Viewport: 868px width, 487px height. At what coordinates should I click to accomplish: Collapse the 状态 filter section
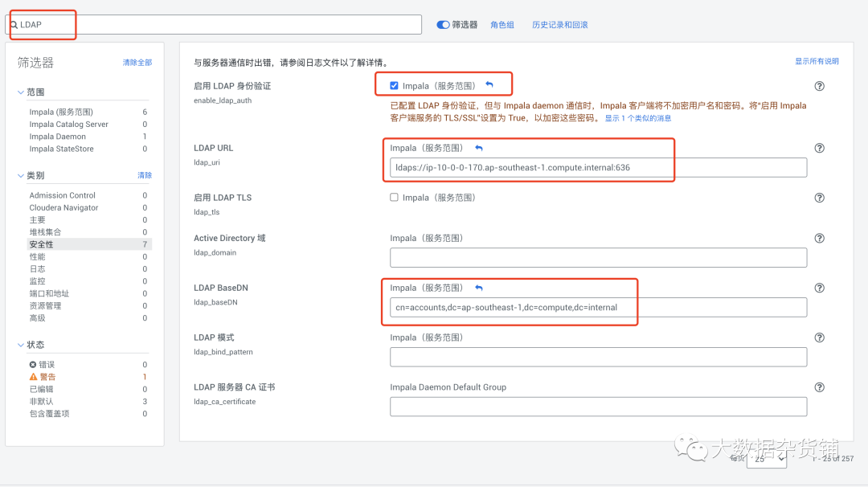click(x=20, y=345)
